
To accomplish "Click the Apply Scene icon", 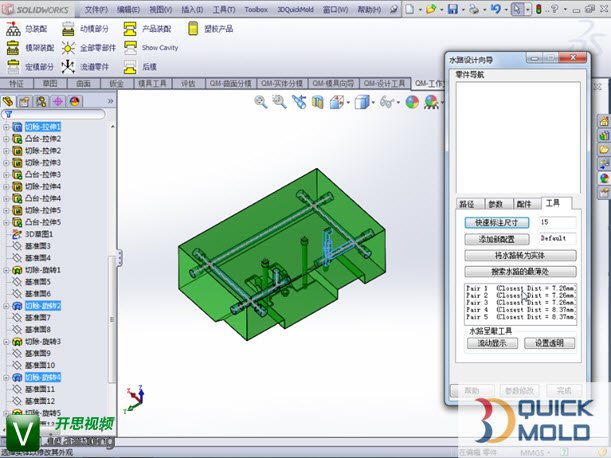I will point(431,103).
